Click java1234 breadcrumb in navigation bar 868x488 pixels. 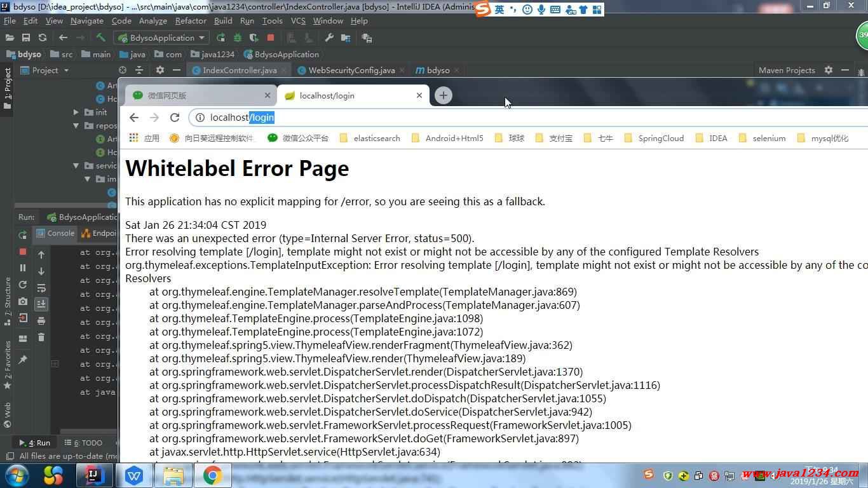click(x=213, y=55)
